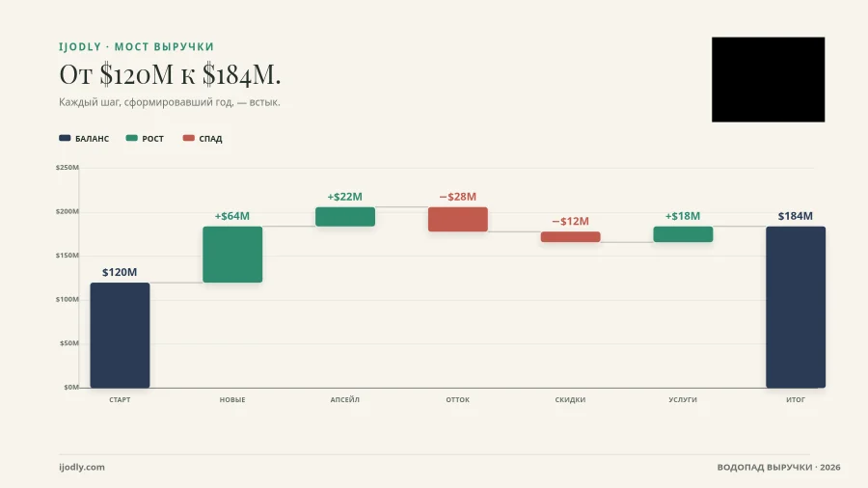Click the black image placeholder
This screenshot has width=868, height=488.
coord(769,80)
